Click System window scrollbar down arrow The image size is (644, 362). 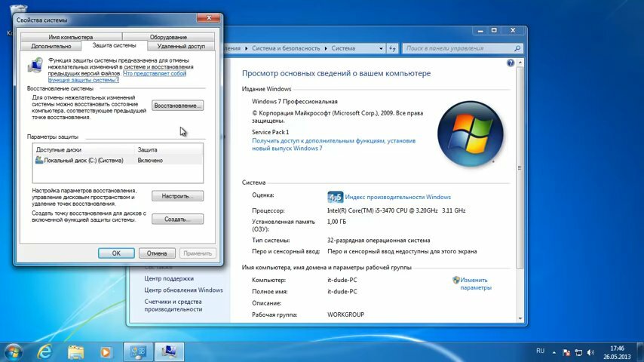pyautogui.click(x=520, y=318)
